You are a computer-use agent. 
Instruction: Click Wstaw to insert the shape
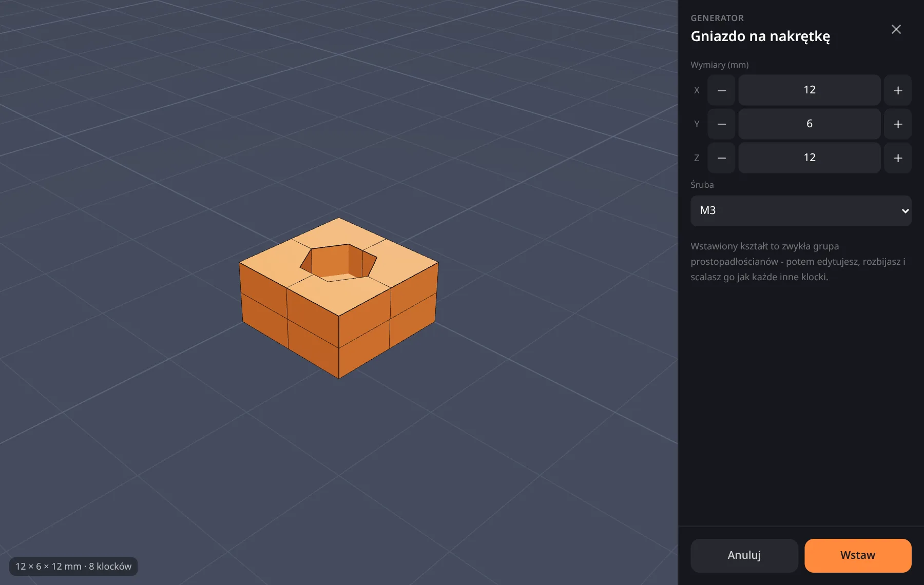[x=858, y=555]
